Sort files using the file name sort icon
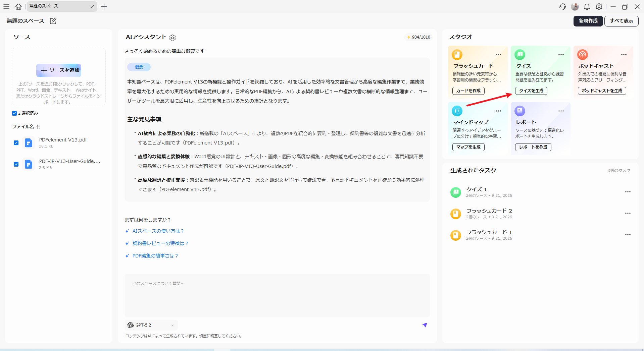 (x=38, y=127)
